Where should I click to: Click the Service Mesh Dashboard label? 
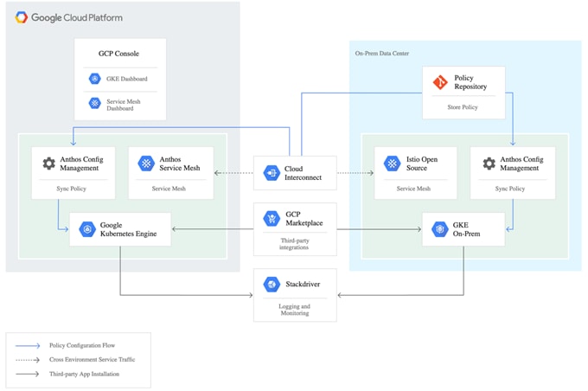[x=124, y=105]
